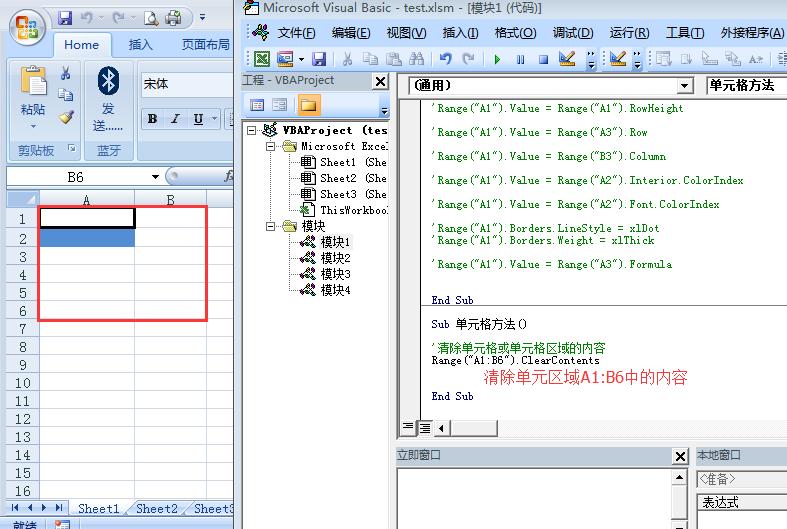Close the 立即窗口 immediate window
The image size is (787, 529).
coord(680,456)
